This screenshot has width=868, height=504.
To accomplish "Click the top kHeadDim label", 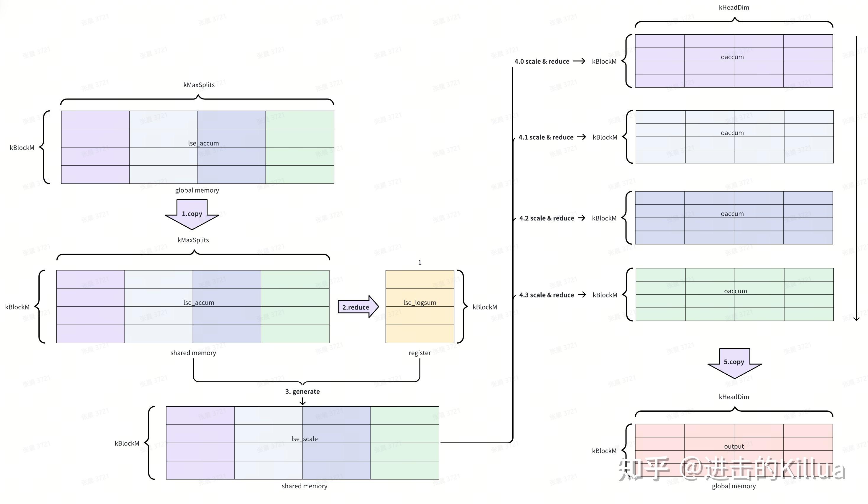I will [734, 7].
